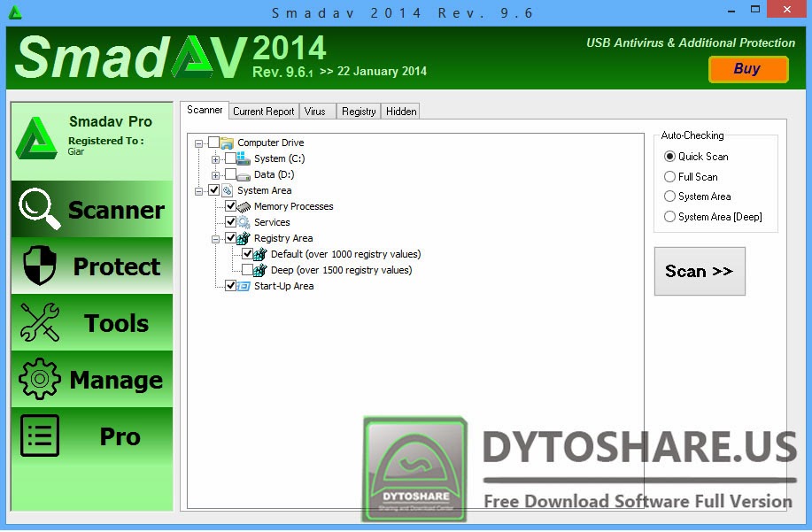Start scanning with the Scan >> button

click(700, 271)
